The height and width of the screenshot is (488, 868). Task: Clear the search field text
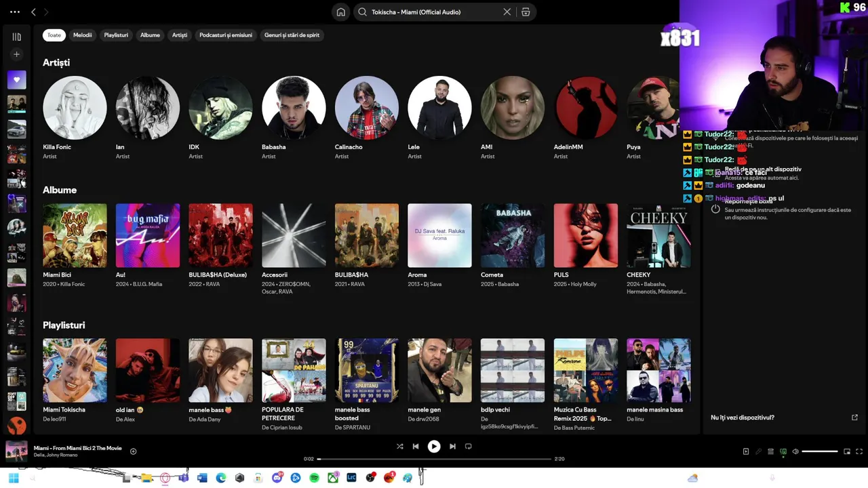507,12
